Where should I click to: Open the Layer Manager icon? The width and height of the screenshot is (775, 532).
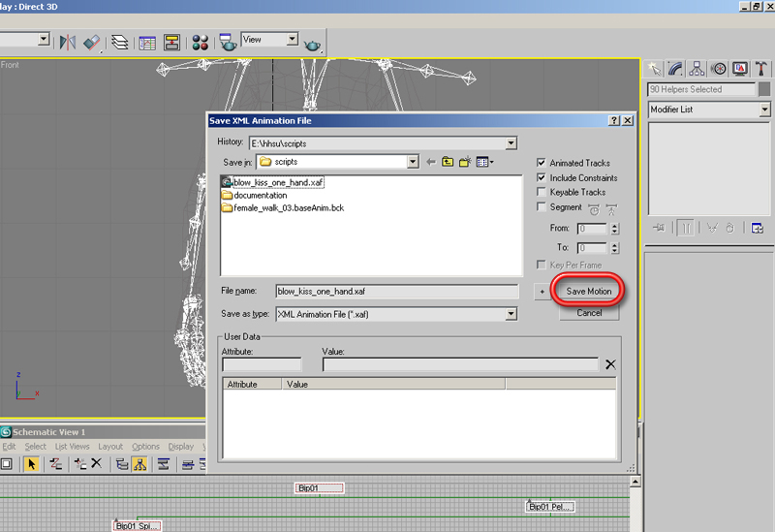point(119,43)
